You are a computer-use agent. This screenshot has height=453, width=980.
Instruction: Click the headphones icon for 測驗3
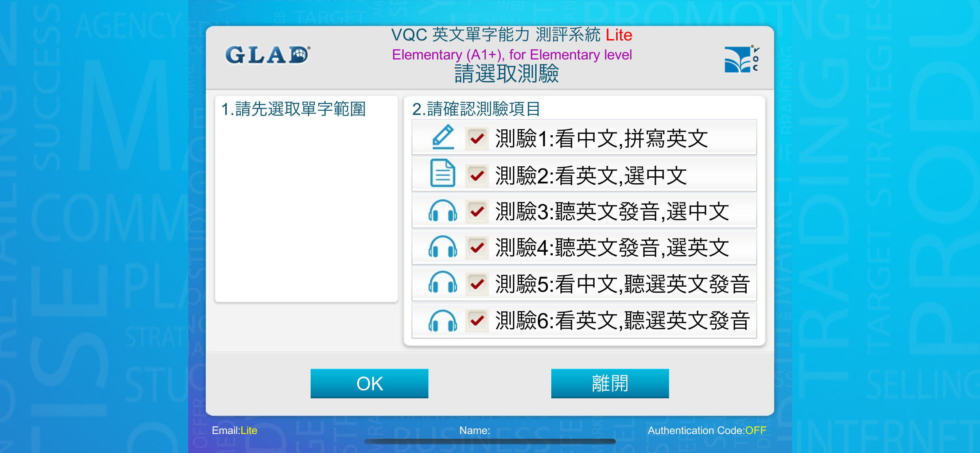[x=443, y=211]
